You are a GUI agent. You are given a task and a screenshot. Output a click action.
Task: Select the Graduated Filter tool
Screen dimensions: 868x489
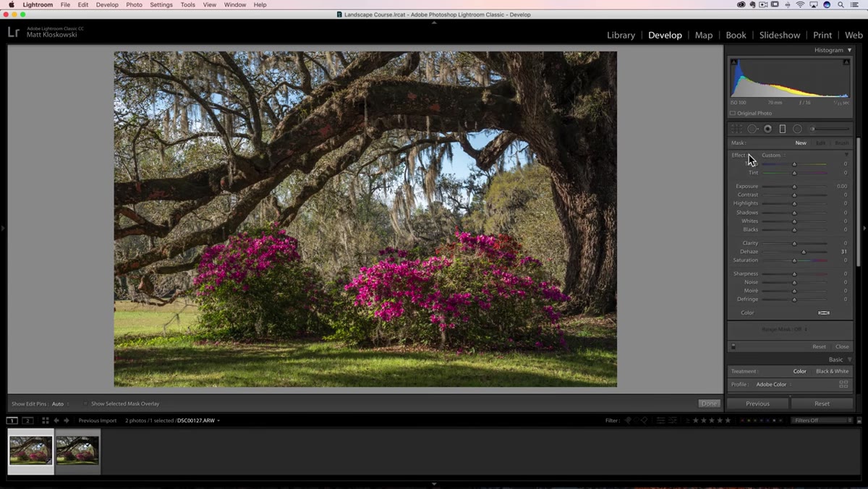coord(782,129)
